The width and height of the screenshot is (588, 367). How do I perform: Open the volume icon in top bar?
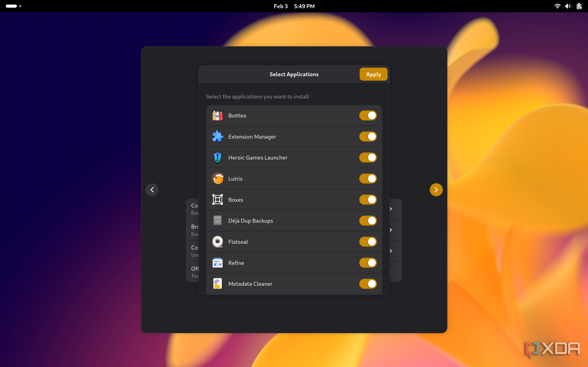[568, 6]
